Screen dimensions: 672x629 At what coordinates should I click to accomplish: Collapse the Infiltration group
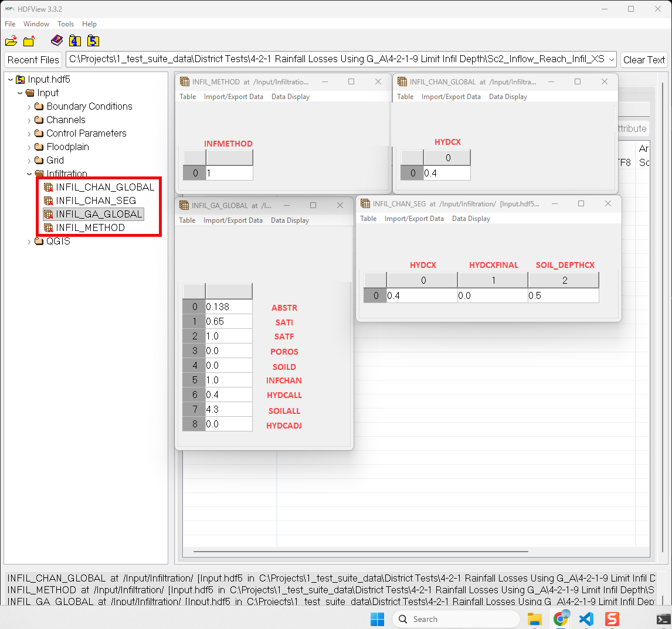(29, 174)
